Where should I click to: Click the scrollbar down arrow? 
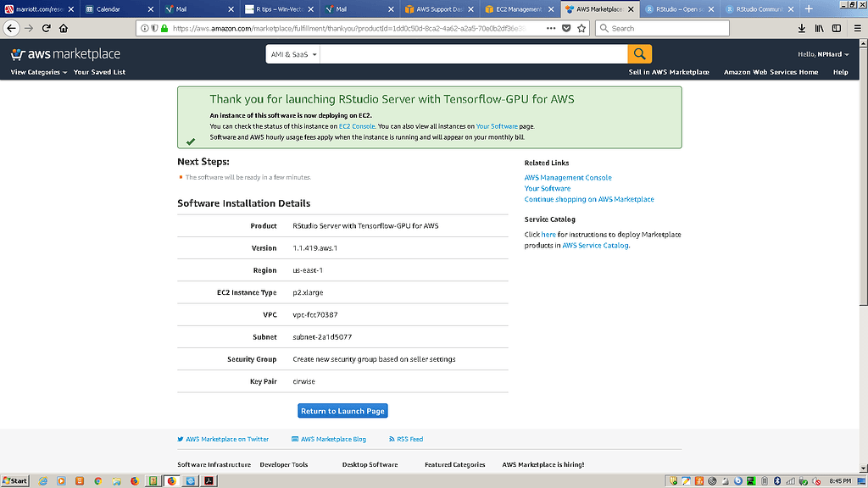coord(863,468)
